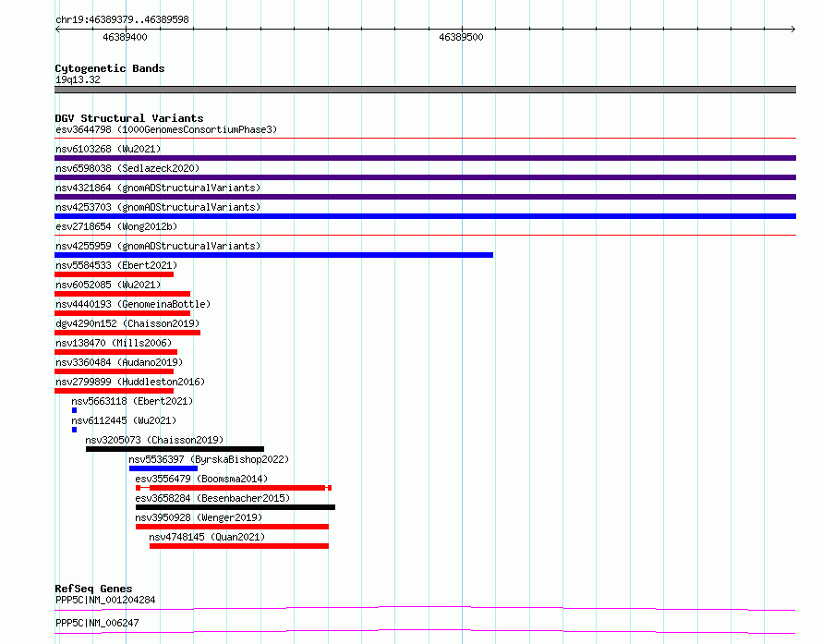Open variant dgv4290n152 (Chaisson2019)
Viewport: 822px width, 644px height.
127,323
